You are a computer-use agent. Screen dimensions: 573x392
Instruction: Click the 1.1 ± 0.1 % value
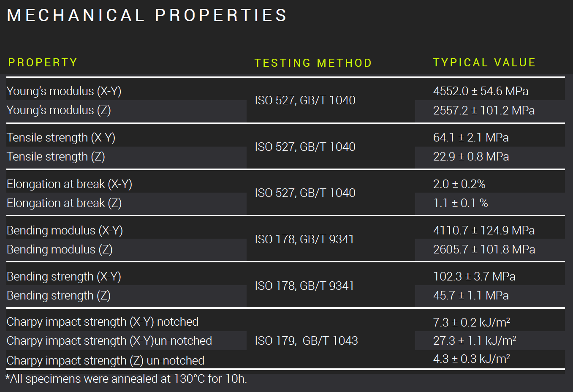point(460,203)
